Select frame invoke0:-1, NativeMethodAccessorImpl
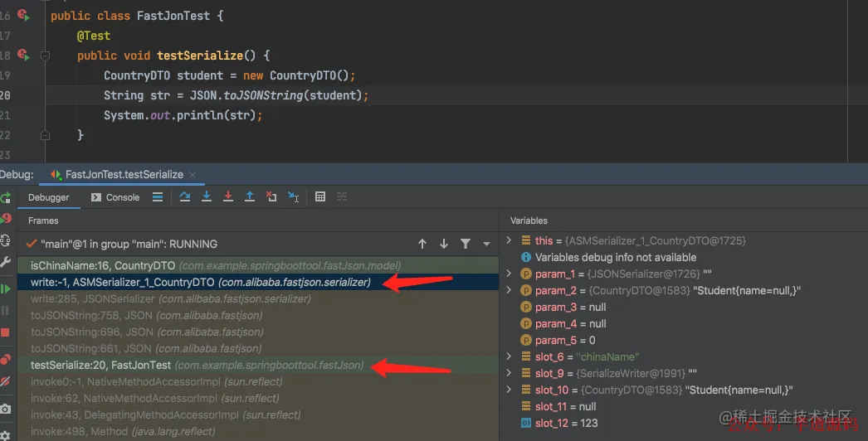 click(258, 382)
